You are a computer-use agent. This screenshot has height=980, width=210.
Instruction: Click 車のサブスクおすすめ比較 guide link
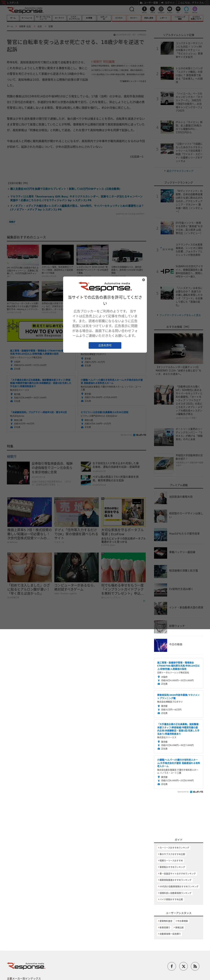point(172,854)
